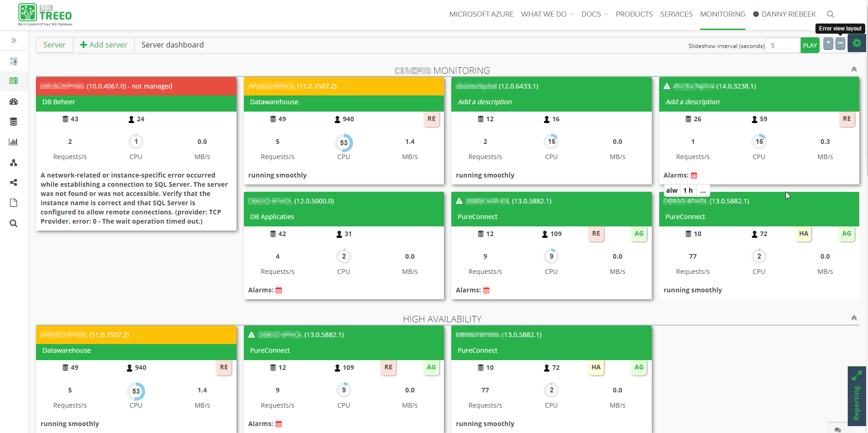This screenshot has width=868, height=433.
Task: Switch to the MONITORING menu item
Action: (722, 14)
